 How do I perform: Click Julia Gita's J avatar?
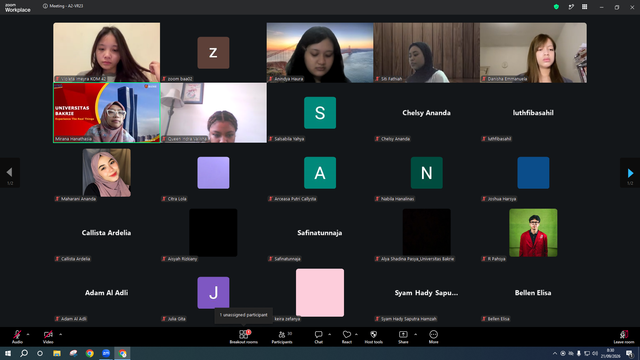click(213, 293)
